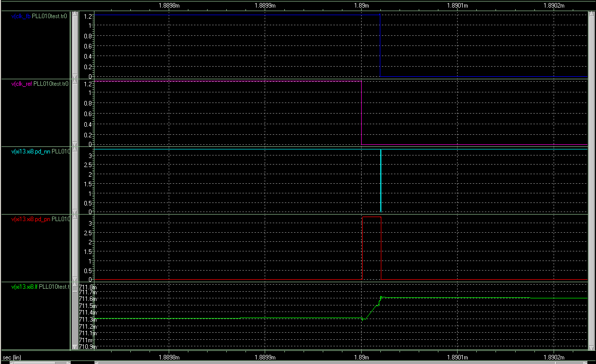Click the right-side vertical scrollbar track
Screen dimensions: 596x364
(x=591, y=180)
